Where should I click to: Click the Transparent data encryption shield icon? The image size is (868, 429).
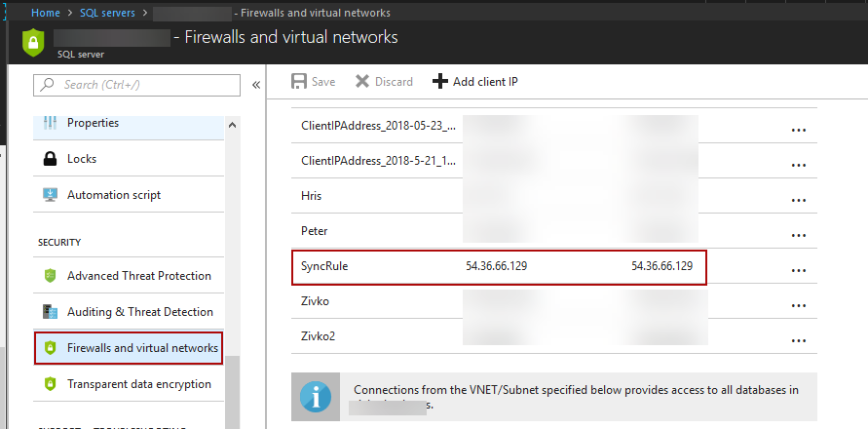(x=50, y=384)
